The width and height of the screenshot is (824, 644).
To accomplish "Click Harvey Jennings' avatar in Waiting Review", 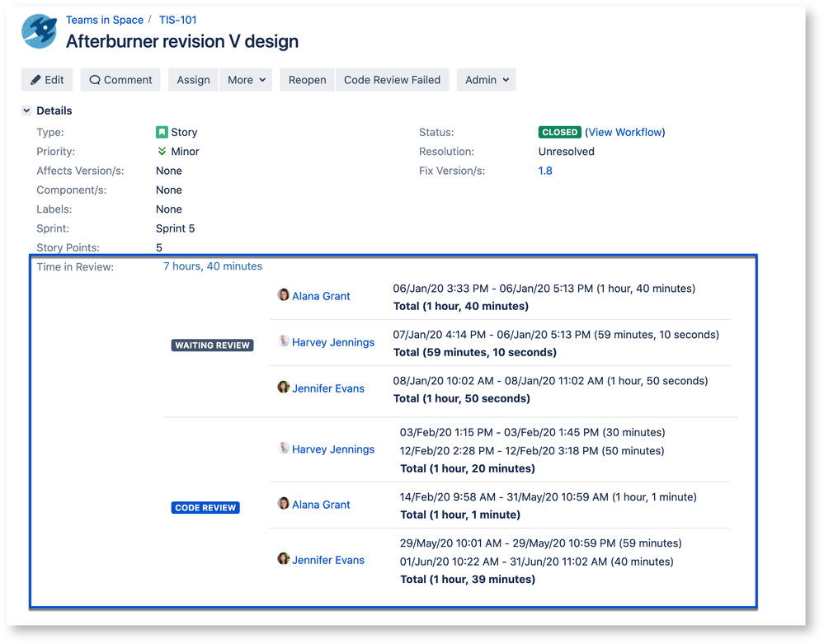I will click(x=283, y=341).
